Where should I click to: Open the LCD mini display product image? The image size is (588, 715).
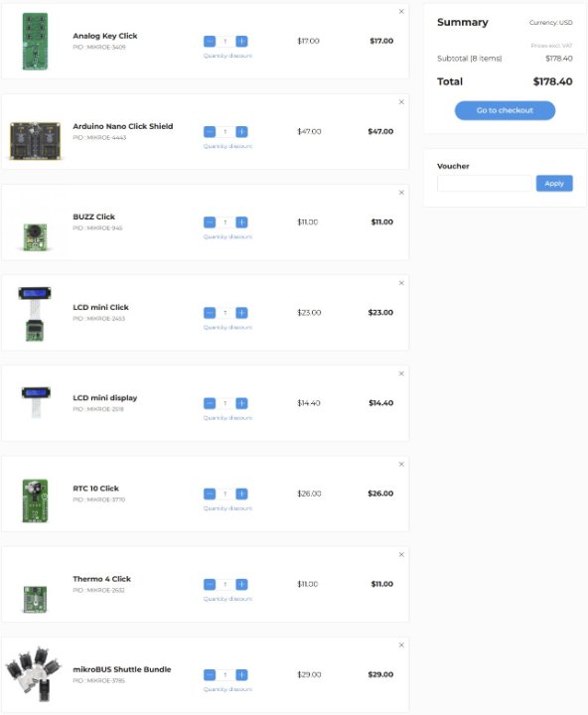pos(36,402)
